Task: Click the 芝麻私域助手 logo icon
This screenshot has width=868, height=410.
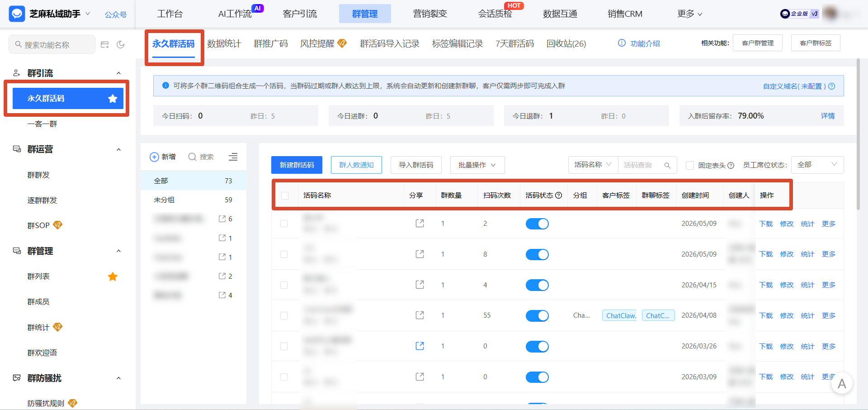Action: click(17, 14)
